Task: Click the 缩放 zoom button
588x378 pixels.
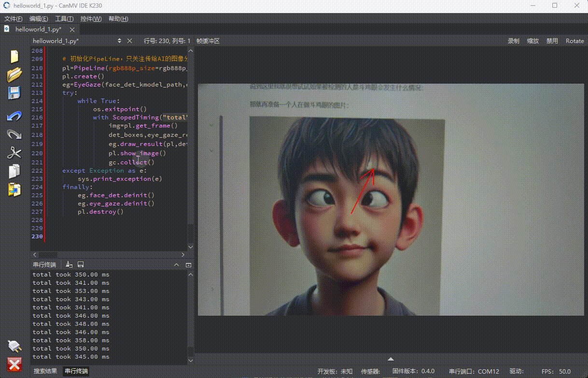Action: 533,41
